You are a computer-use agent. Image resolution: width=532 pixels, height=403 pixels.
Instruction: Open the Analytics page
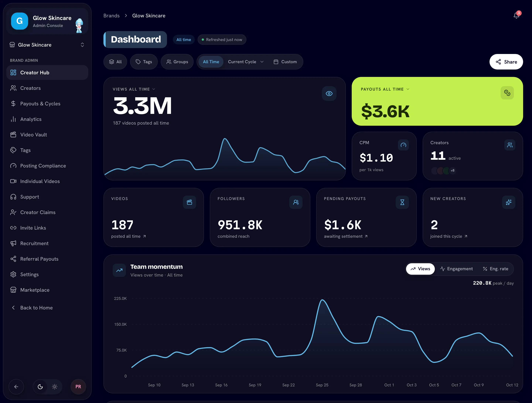[47, 119]
